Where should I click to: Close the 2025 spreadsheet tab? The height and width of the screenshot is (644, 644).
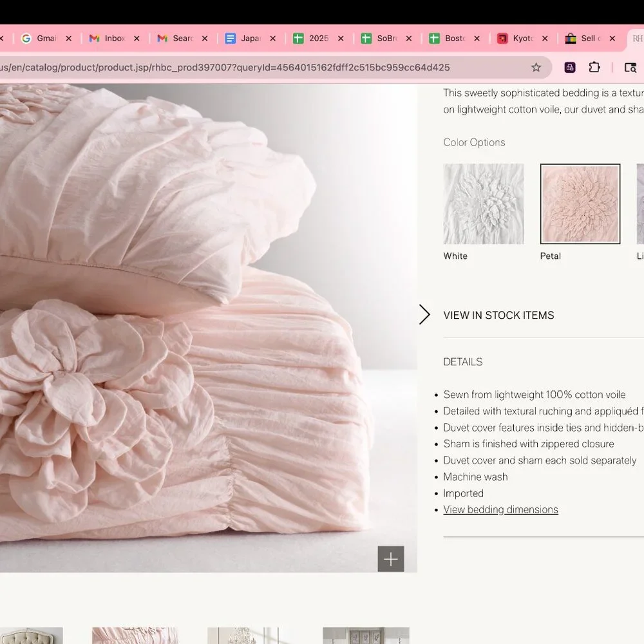click(341, 38)
